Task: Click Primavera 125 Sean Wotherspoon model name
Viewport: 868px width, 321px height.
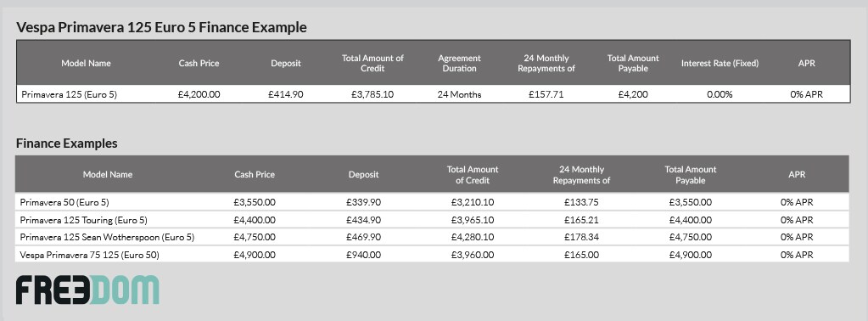Action: [108, 237]
